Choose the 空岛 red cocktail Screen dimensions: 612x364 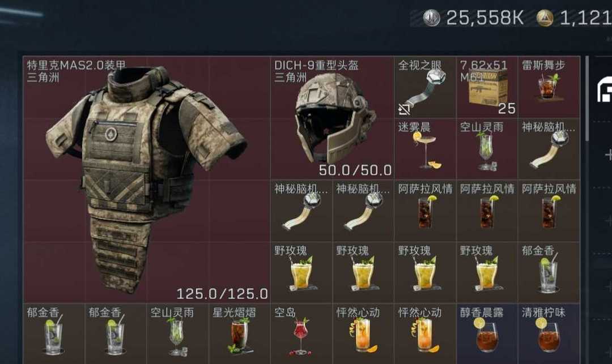301,335
